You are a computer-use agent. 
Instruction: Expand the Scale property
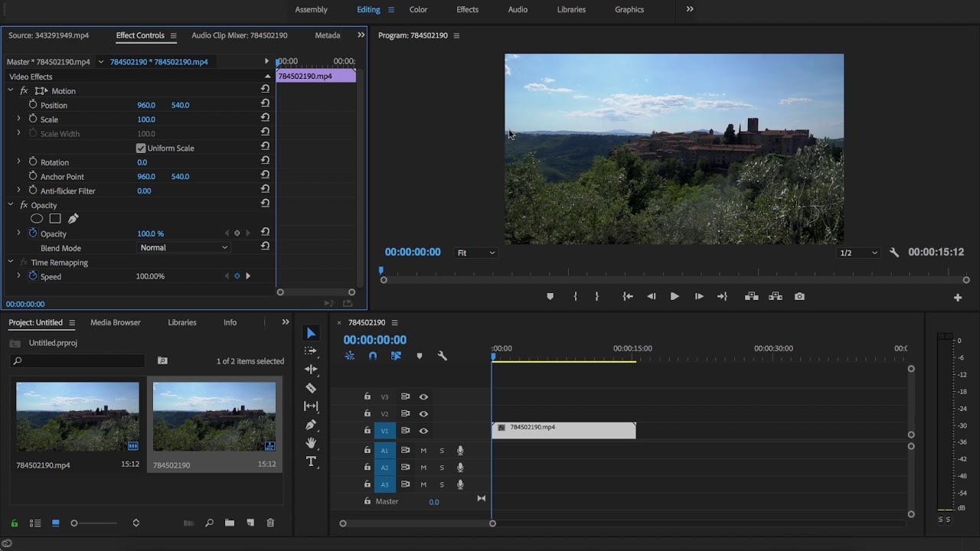(18, 119)
